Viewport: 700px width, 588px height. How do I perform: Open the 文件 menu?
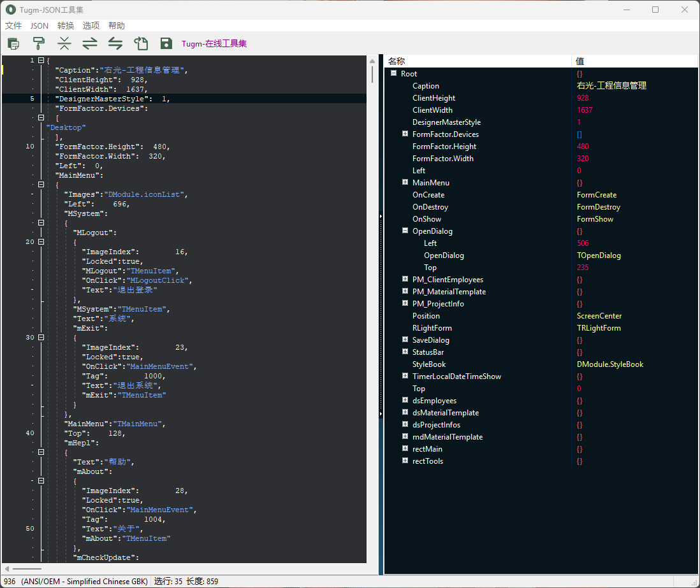[x=13, y=25]
